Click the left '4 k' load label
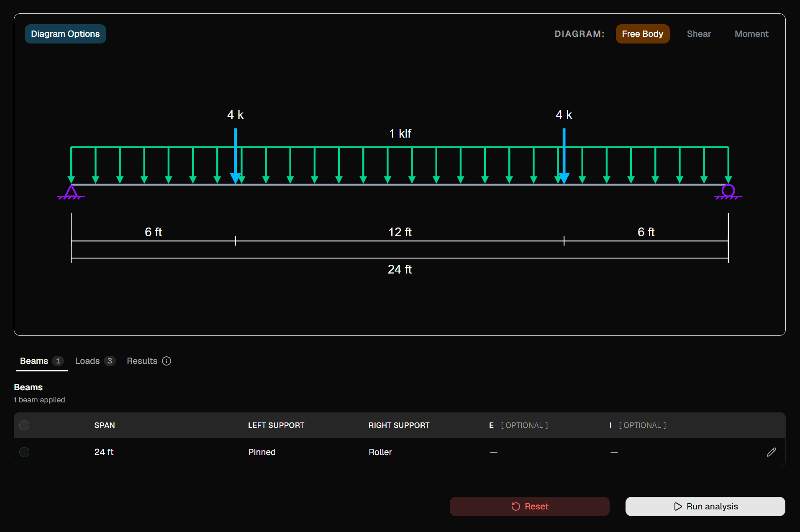The image size is (800, 532). pyautogui.click(x=235, y=115)
